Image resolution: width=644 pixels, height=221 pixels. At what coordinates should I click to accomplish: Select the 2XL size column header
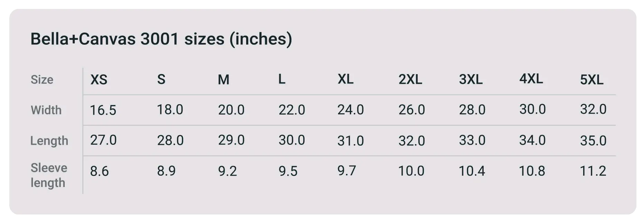tap(410, 80)
